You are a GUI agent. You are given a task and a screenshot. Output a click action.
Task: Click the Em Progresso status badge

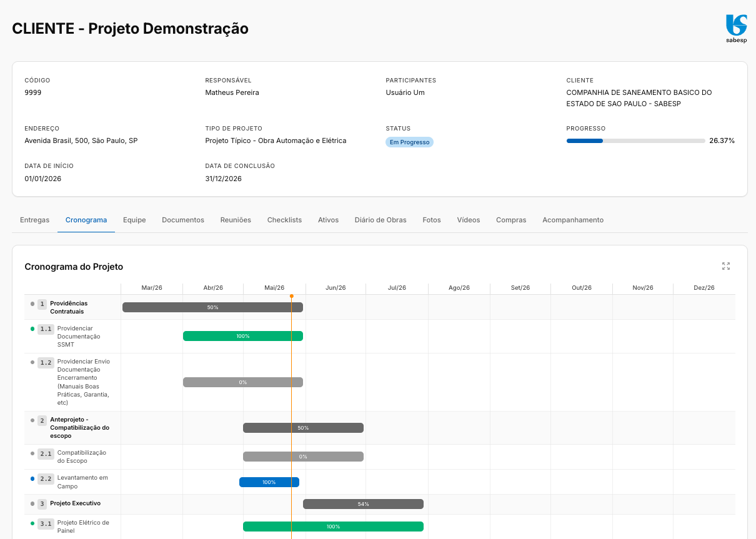pos(409,142)
